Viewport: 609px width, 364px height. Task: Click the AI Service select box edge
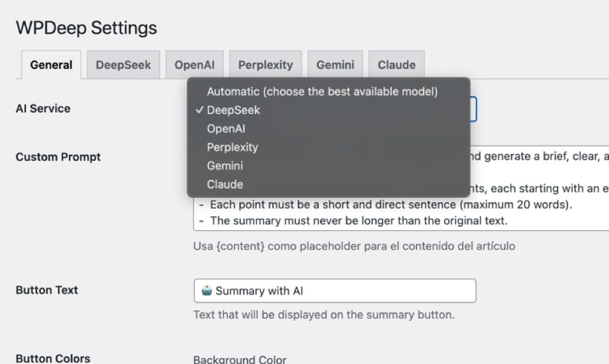(x=473, y=109)
